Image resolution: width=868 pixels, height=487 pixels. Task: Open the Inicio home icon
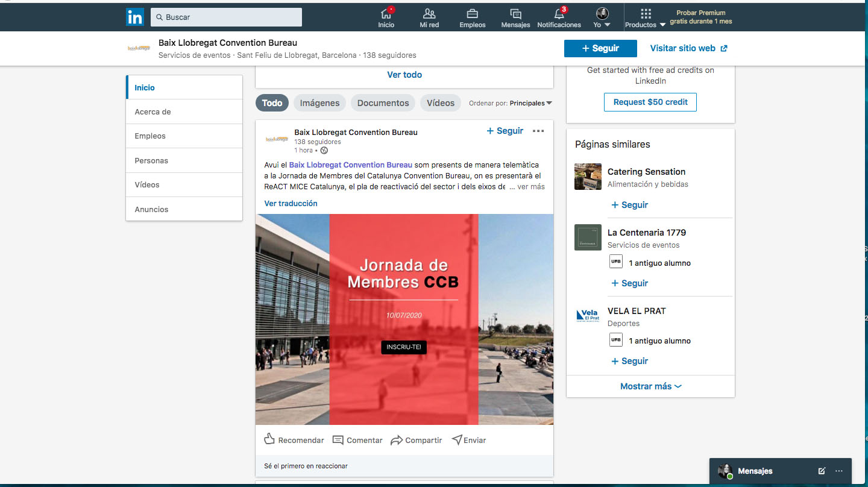click(386, 14)
